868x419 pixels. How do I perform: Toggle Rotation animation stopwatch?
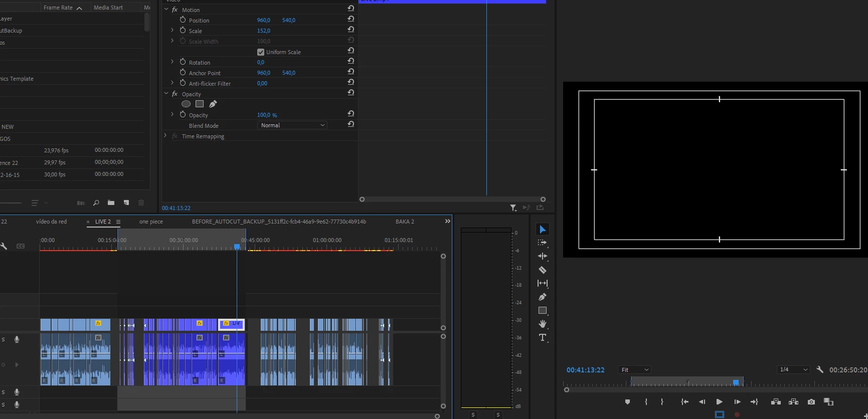click(183, 62)
